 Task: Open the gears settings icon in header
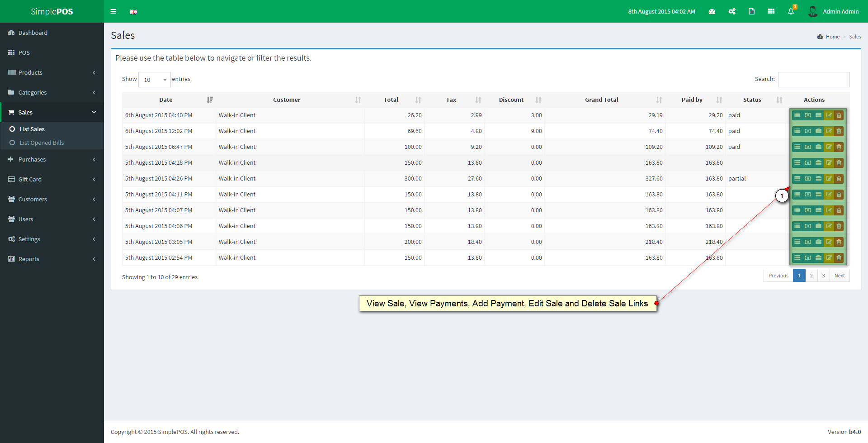click(732, 12)
